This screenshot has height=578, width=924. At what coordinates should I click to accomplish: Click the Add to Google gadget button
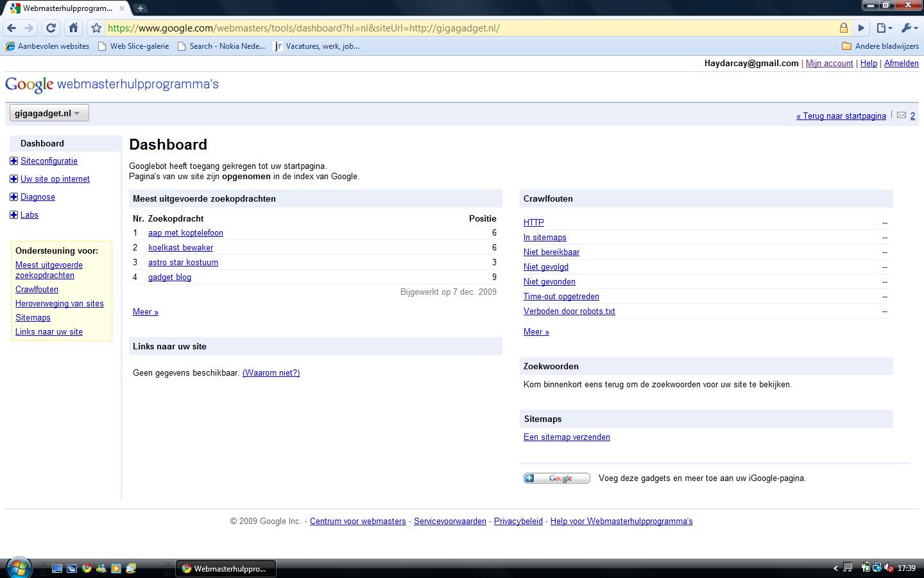coord(557,478)
